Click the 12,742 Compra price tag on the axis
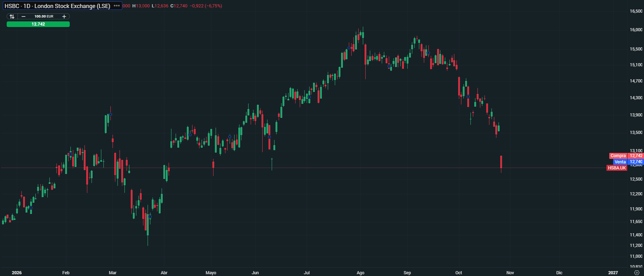644x276 pixels. (x=636, y=156)
